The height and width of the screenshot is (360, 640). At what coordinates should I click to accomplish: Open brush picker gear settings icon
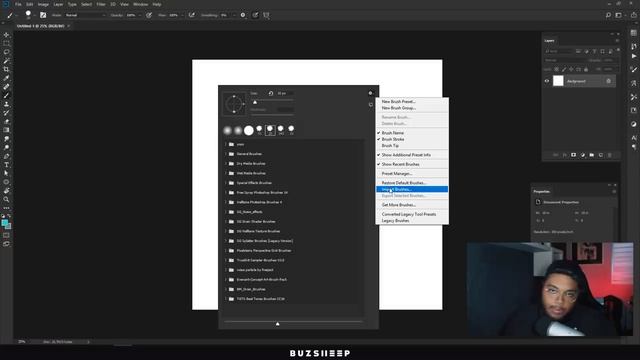point(371,93)
